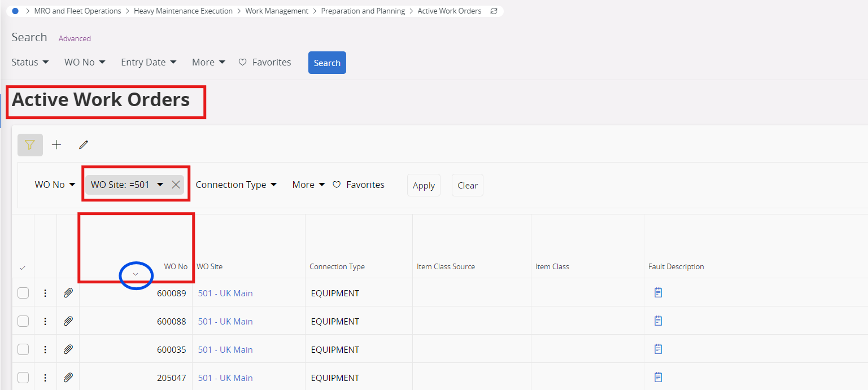Click Active Work Orders breadcrumb item
The width and height of the screenshot is (868, 390).
coord(450,11)
